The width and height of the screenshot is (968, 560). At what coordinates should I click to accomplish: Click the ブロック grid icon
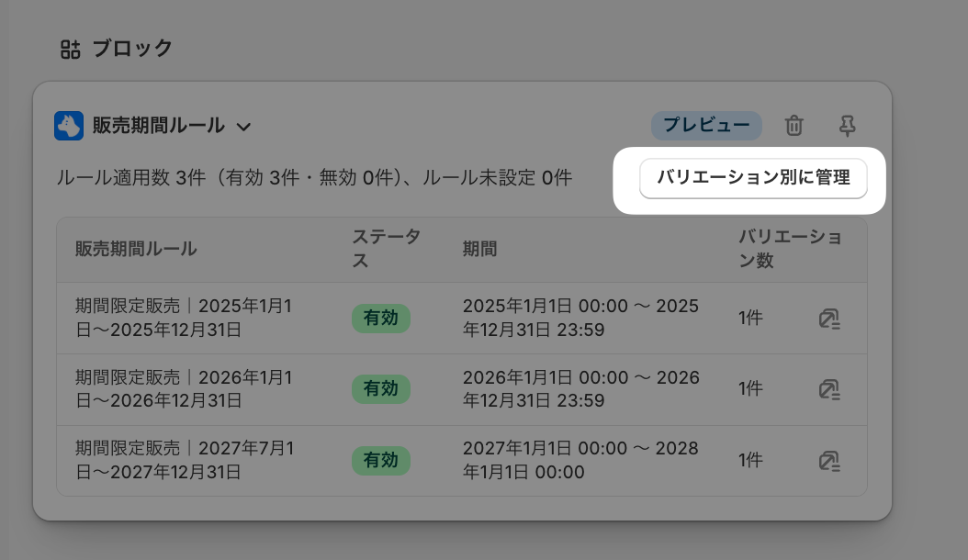click(x=71, y=50)
